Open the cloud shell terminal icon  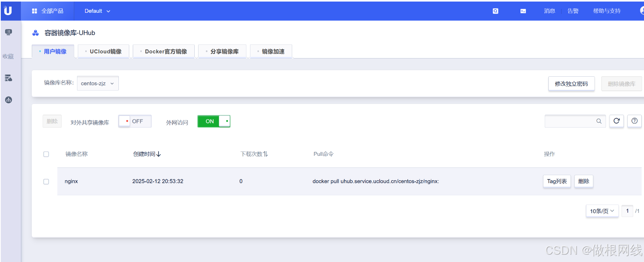click(x=523, y=11)
